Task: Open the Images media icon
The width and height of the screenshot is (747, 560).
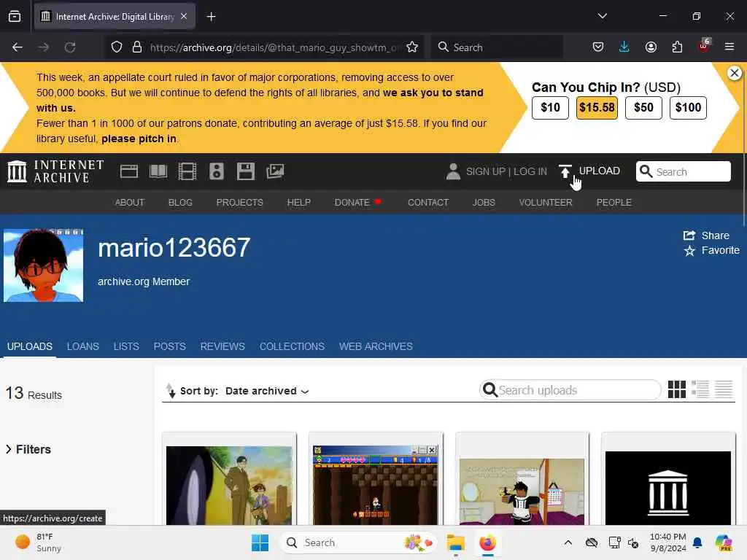Action: tap(275, 171)
